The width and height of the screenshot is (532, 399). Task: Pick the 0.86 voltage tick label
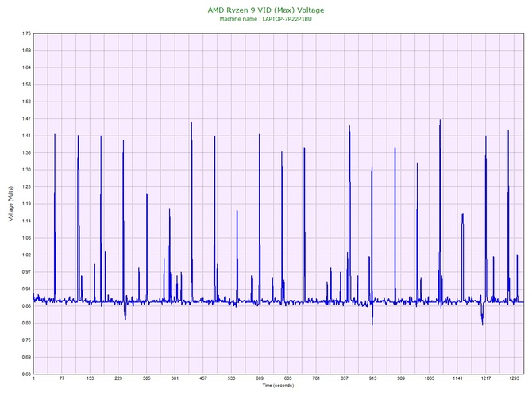(x=26, y=306)
